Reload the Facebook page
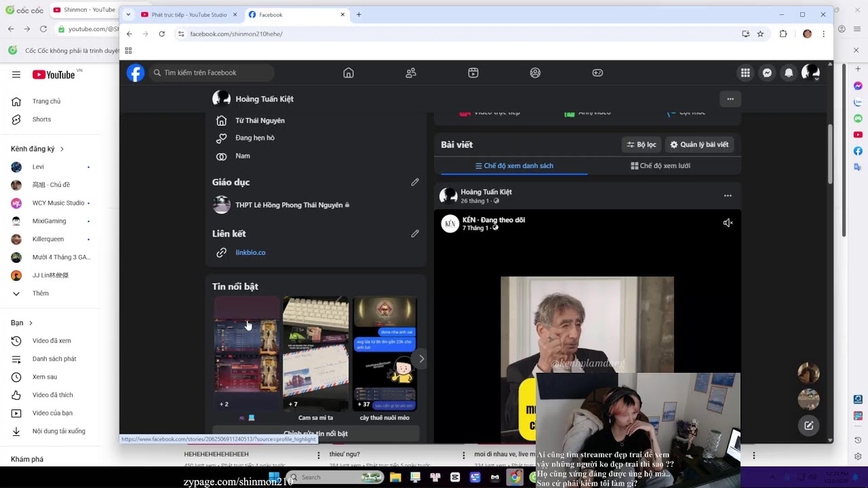The width and height of the screenshot is (868, 488). (x=161, y=34)
